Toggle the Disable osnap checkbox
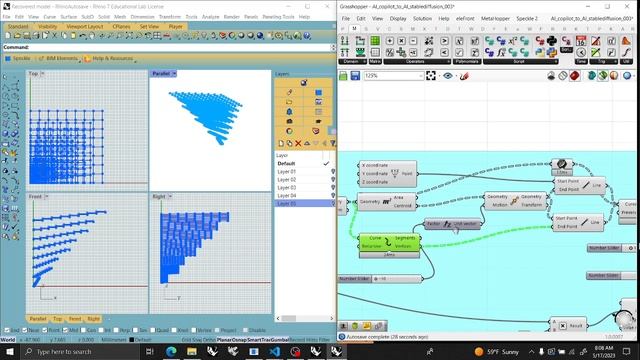640x360 pixels. coord(245,330)
